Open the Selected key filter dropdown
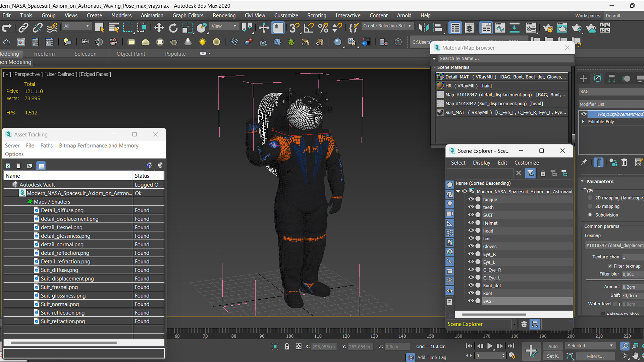644x362 pixels. pos(590,346)
